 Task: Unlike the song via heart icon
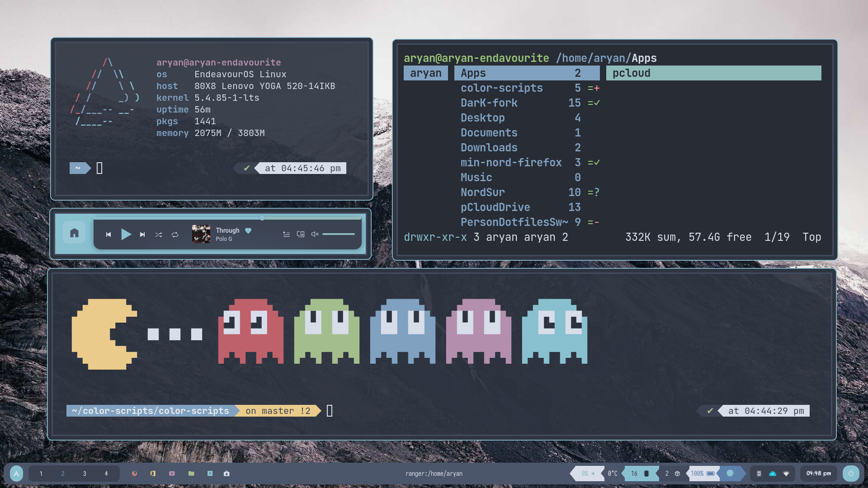point(248,230)
